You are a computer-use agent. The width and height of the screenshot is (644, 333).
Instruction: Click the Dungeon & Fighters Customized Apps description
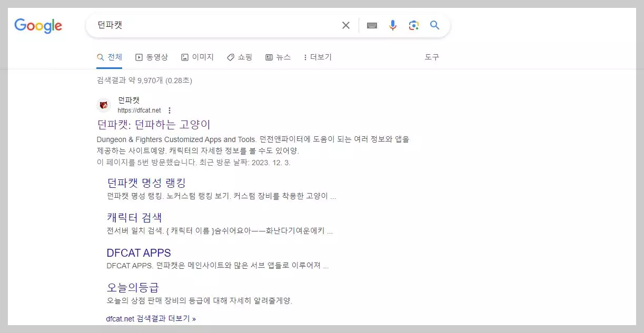click(x=253, y=145)
